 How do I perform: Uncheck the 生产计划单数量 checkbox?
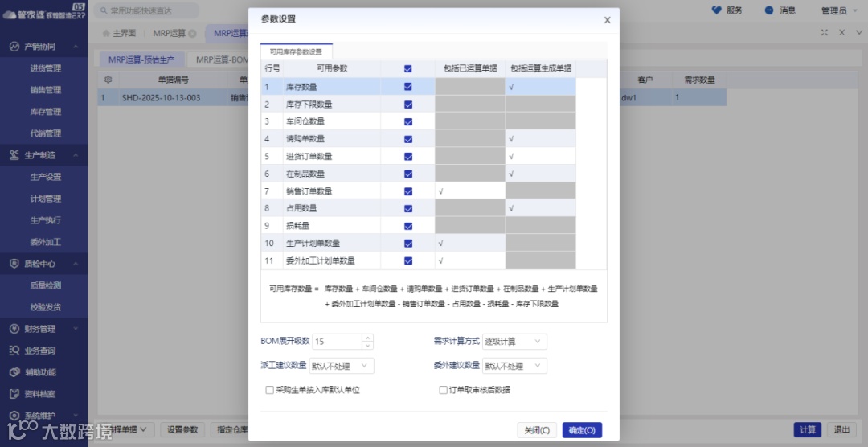pyautogui.click(x=408, y=243)
